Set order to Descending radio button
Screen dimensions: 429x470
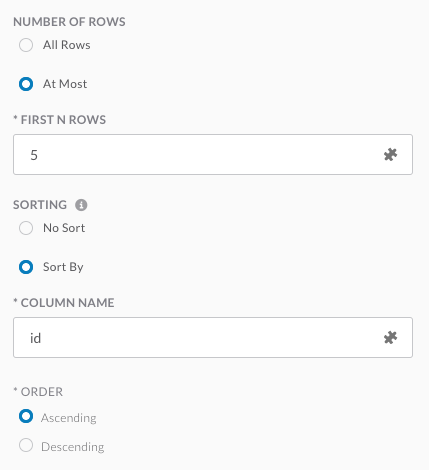(x=26, y=445)
